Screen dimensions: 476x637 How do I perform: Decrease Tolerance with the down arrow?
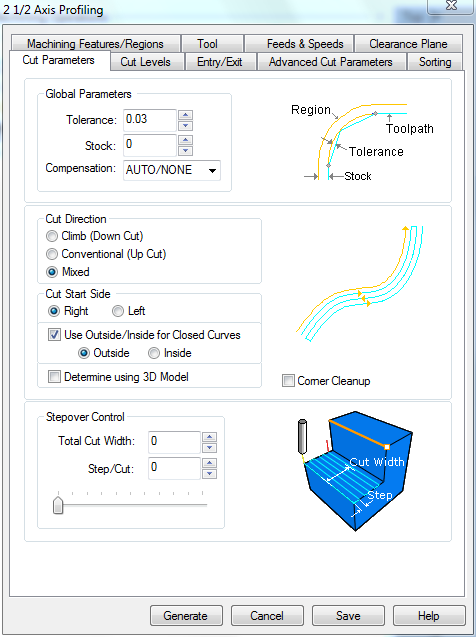pos(186,126)
